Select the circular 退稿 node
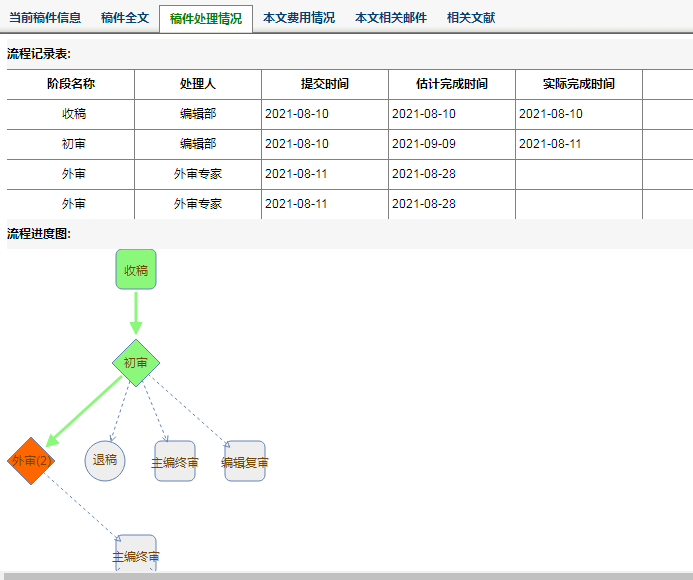This screenshot has height=580, width=693. (x=105, y=461)
